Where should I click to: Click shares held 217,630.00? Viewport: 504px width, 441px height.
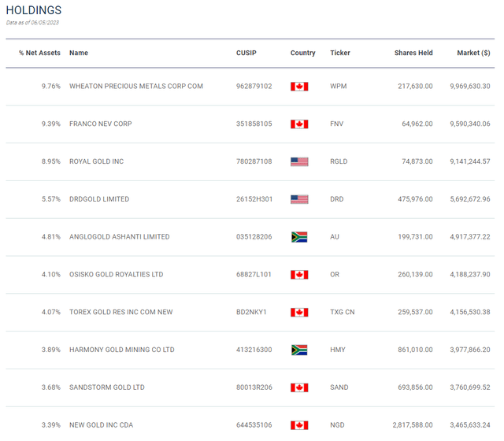pyautogui.click(x=415, y=86)
